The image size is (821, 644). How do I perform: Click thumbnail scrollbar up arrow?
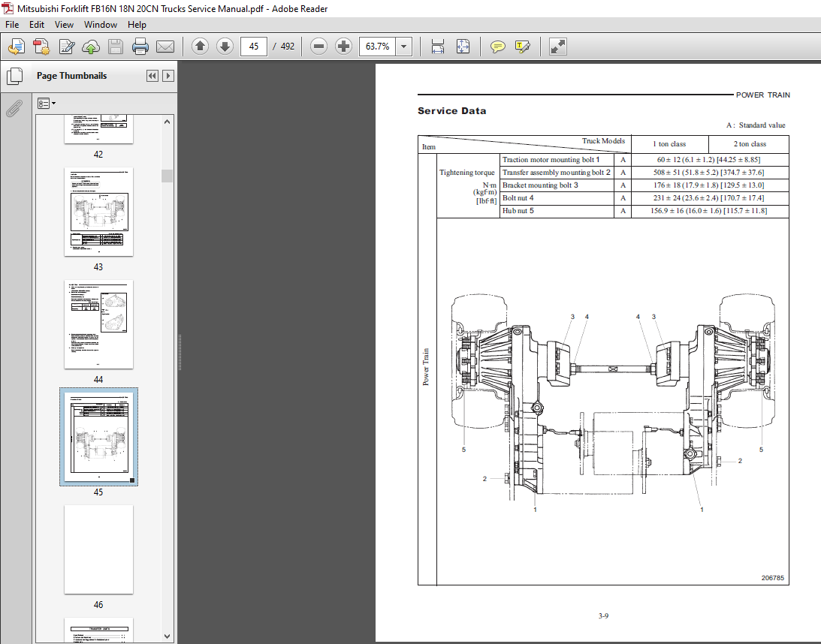[x=167, y=122]
